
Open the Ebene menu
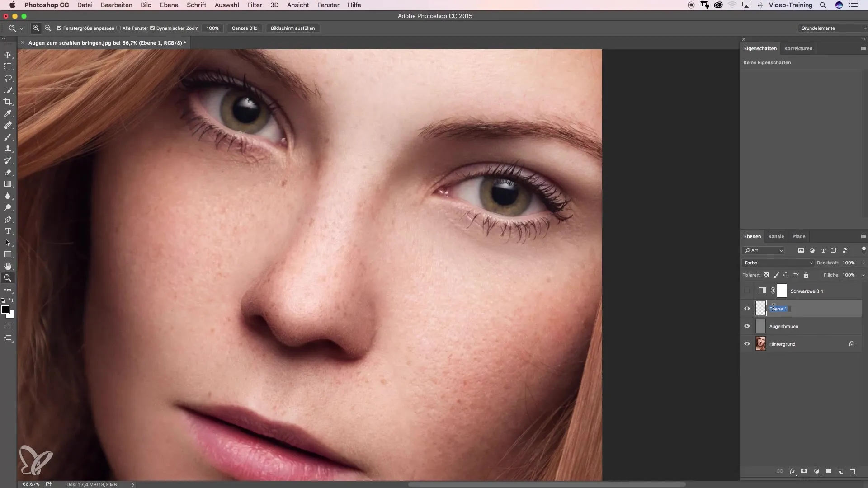[169, 5]
